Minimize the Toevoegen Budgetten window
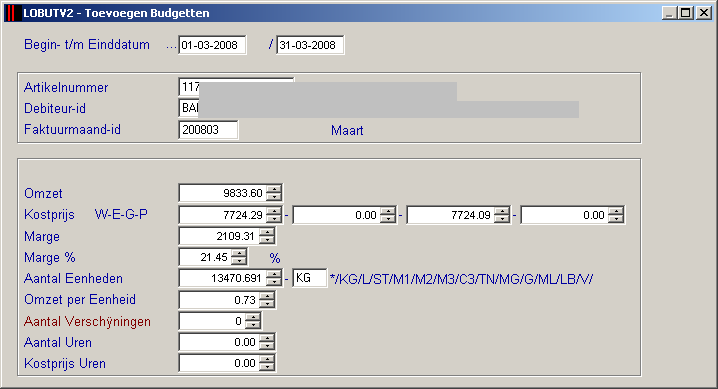The width and height of the screenshot is (718, 389). [669, 13]
